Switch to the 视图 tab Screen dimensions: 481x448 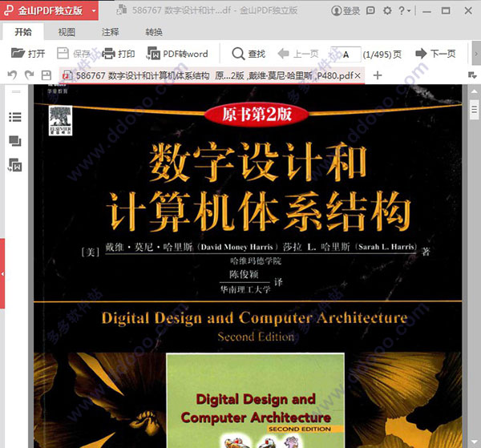click(x=67, y=32)
